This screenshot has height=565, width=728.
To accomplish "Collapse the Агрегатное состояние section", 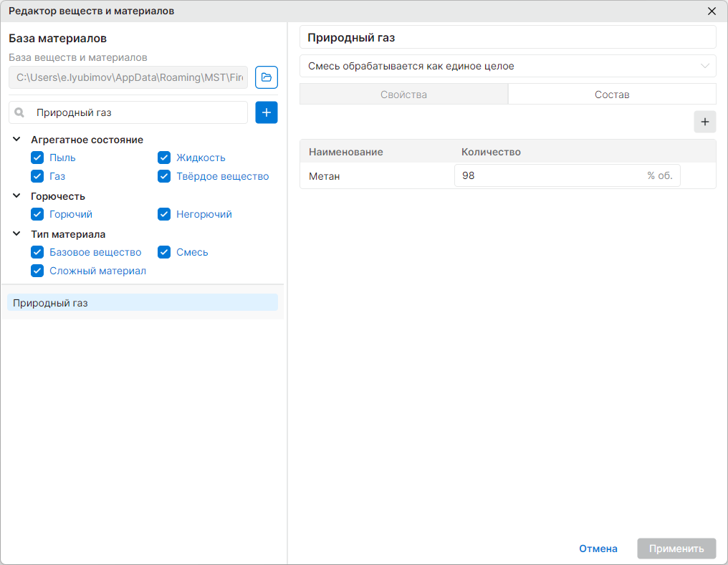I will (16, 139).
